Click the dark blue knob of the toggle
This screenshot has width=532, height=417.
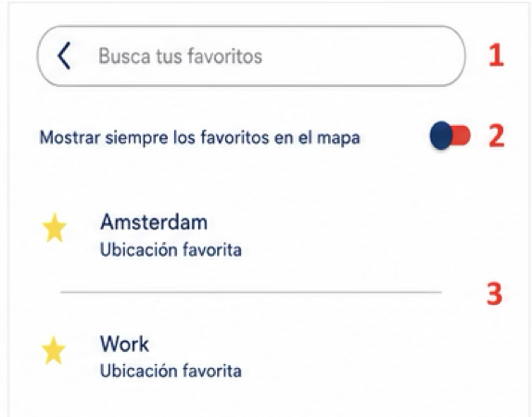click(441, 135)
